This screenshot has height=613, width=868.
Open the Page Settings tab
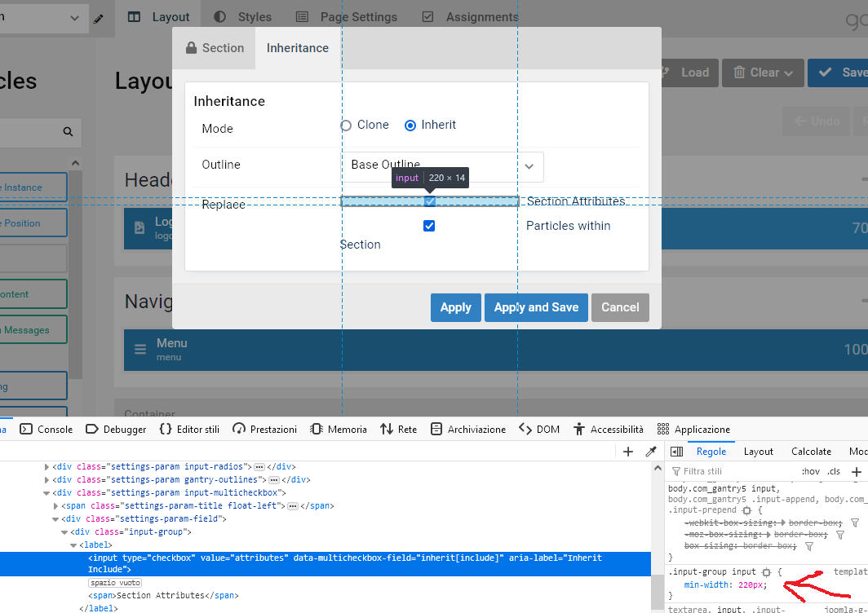tap(347, 17)
